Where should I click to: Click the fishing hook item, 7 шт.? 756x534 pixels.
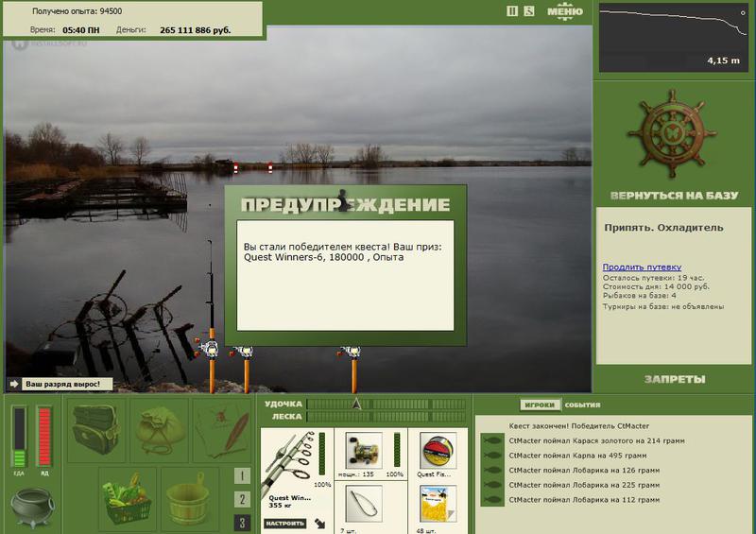(364, 504)
